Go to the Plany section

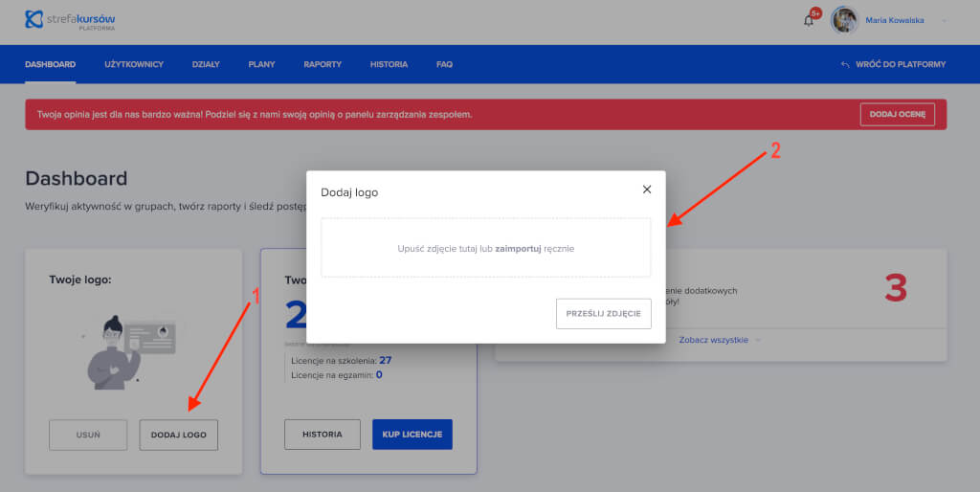(x=261, y=65)
